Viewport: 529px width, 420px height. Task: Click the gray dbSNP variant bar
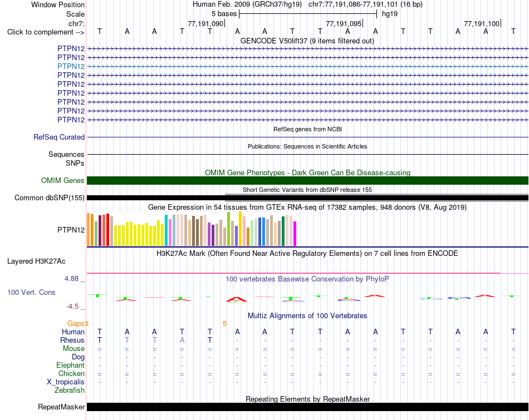(x=376, y=198)
